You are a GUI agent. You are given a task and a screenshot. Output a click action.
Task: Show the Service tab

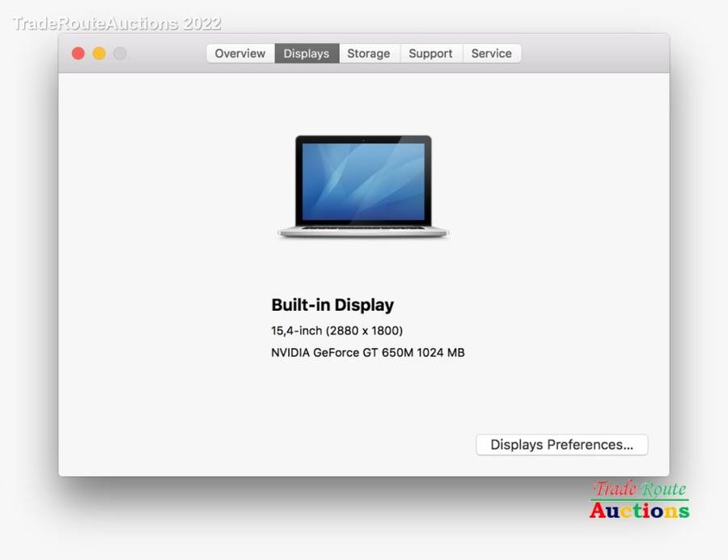click(x=491, y=53)
